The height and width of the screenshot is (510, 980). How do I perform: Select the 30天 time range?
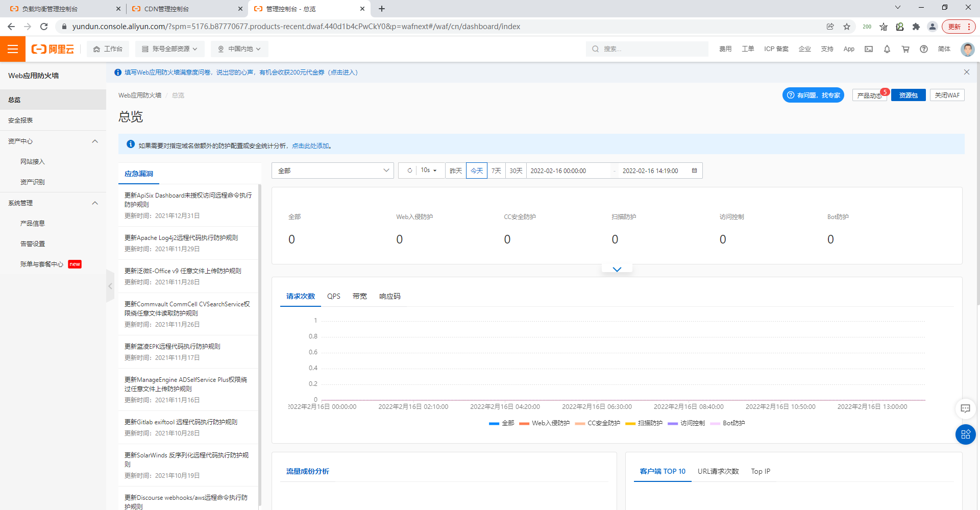(x=516, y=171)
